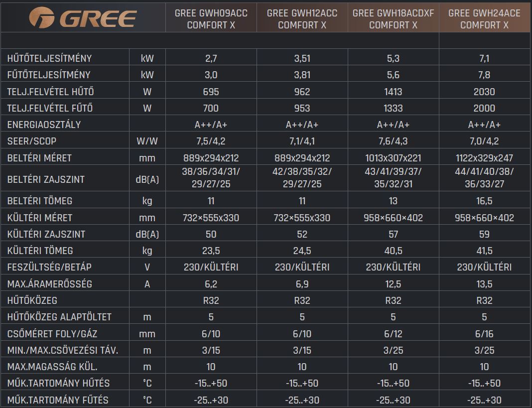The image size is (532, 408).
Task: Click the TELJ.FELVÉTEL HŰTŐ row label
Action: (x=50, y=92)
